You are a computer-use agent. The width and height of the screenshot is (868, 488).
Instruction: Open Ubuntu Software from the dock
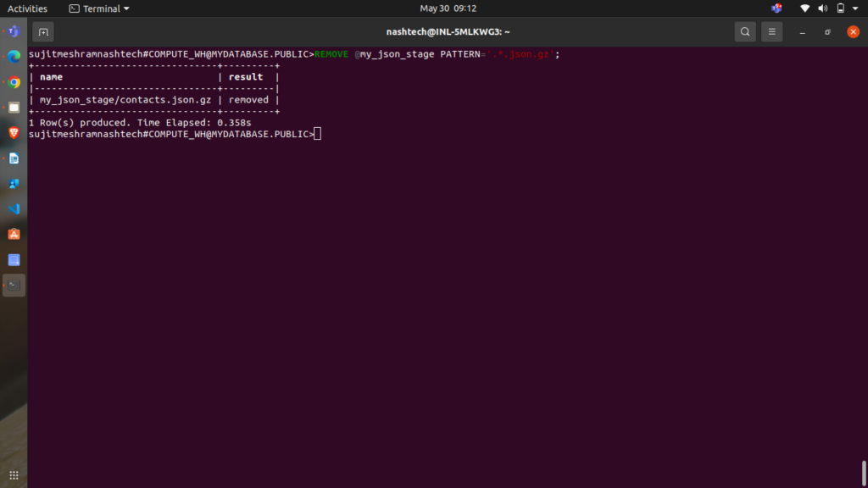[14, 234]
